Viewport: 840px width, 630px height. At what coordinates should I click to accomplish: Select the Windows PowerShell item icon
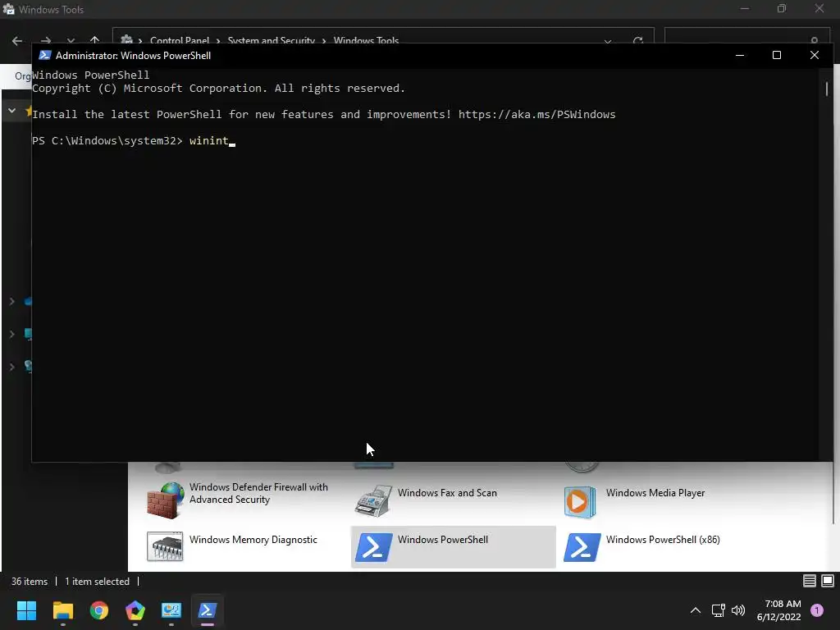[373, 547]
